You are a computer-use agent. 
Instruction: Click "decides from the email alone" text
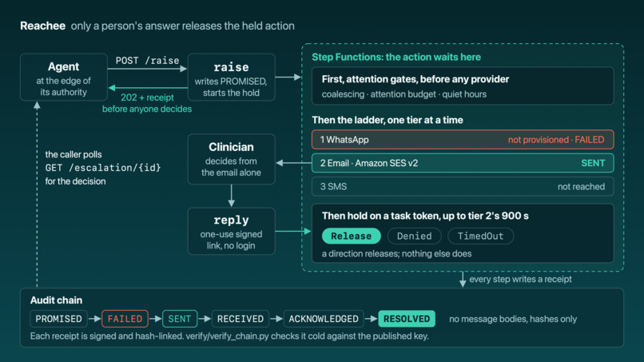tap(231, 167)
